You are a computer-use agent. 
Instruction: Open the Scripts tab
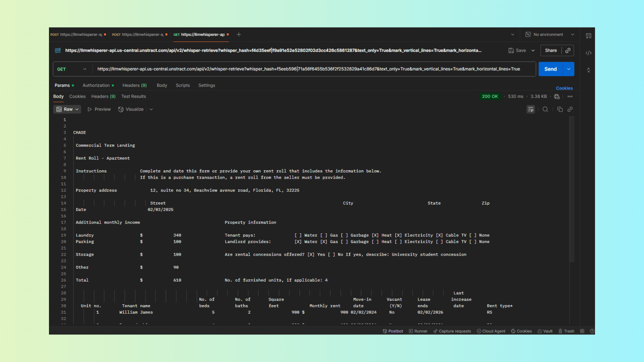point(182,85)
